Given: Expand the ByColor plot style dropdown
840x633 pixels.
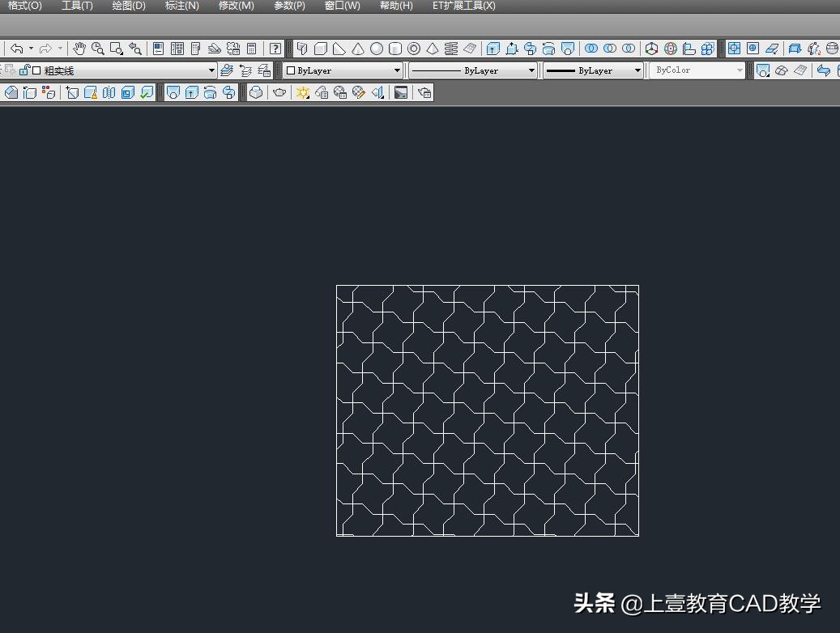Looking at the screenshot, I should point(740,70).
